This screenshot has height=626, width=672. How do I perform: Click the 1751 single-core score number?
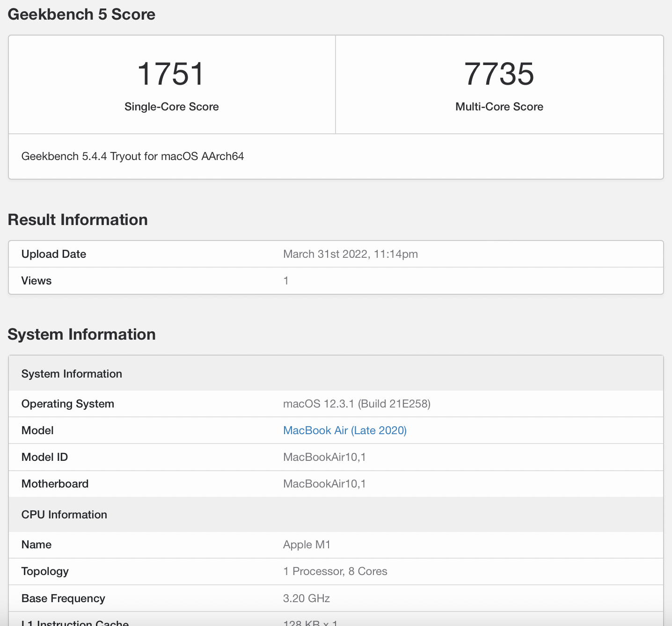coord(171,74)
